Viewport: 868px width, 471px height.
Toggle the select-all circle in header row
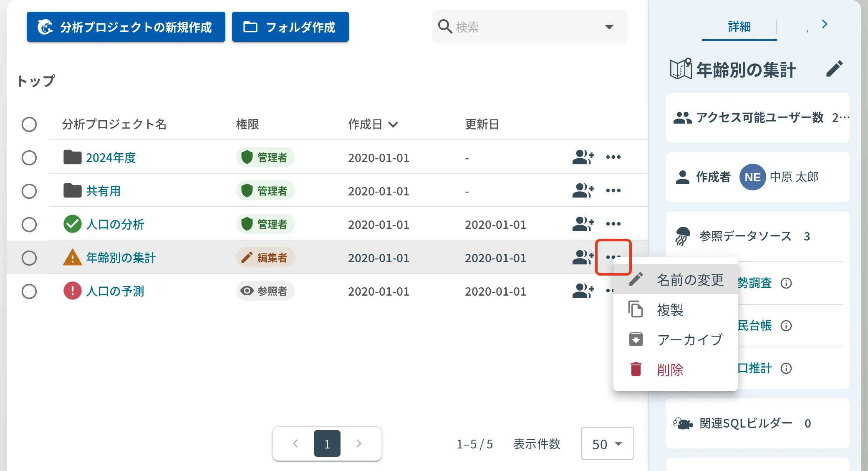pos(29,124)
